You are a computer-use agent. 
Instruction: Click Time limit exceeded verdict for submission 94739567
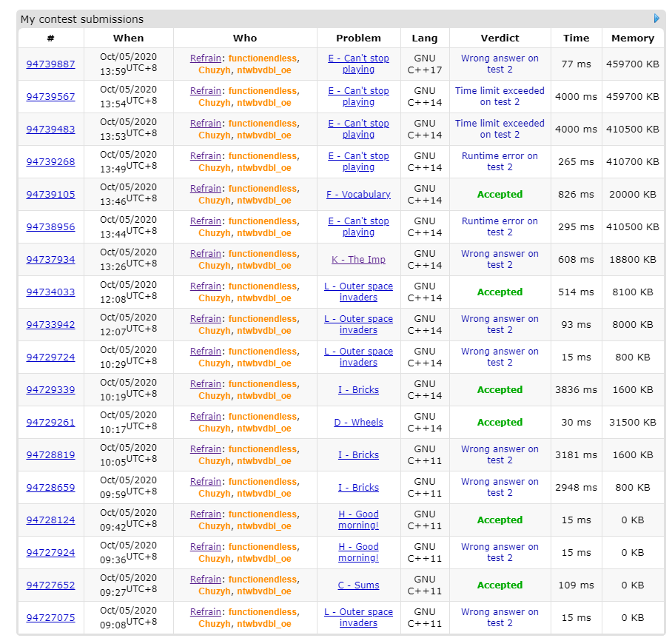[x=500, y=96]
